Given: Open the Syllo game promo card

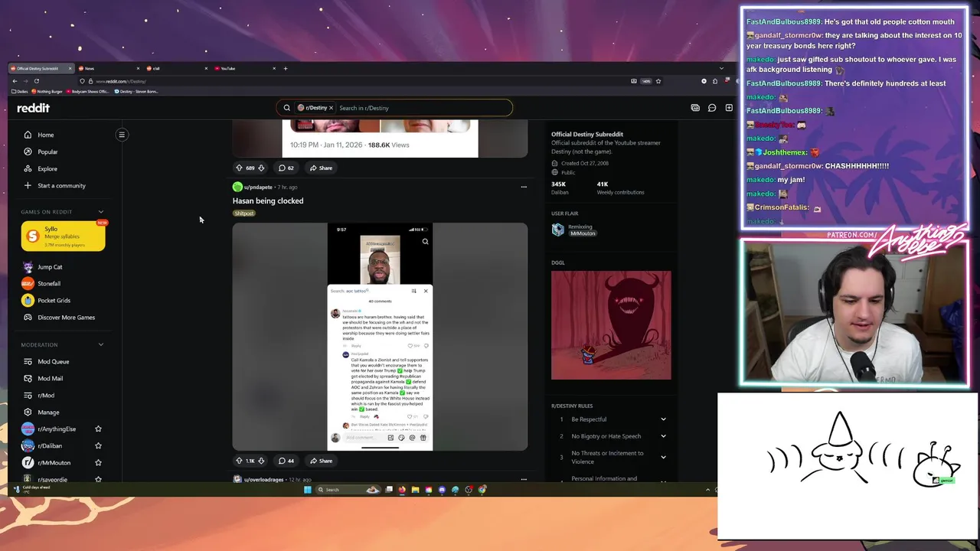Looking at the screenshot, I should coord(64,236).
